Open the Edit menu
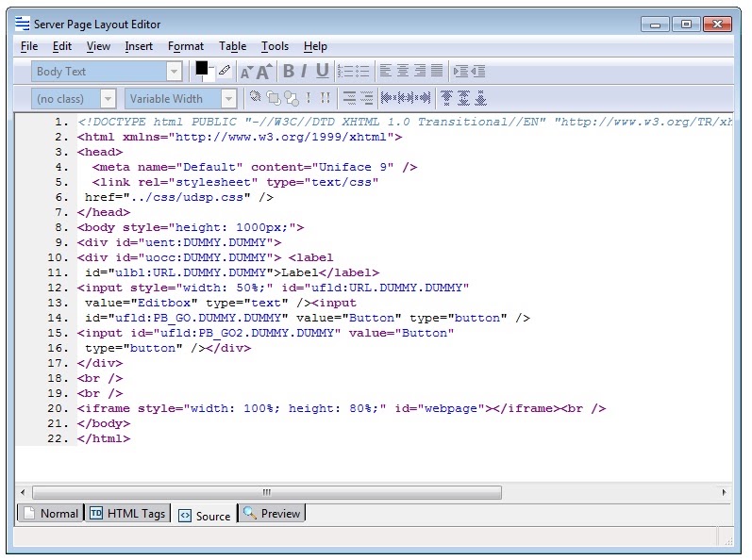Screen dimensions: 752x560 tap(62, 46)
